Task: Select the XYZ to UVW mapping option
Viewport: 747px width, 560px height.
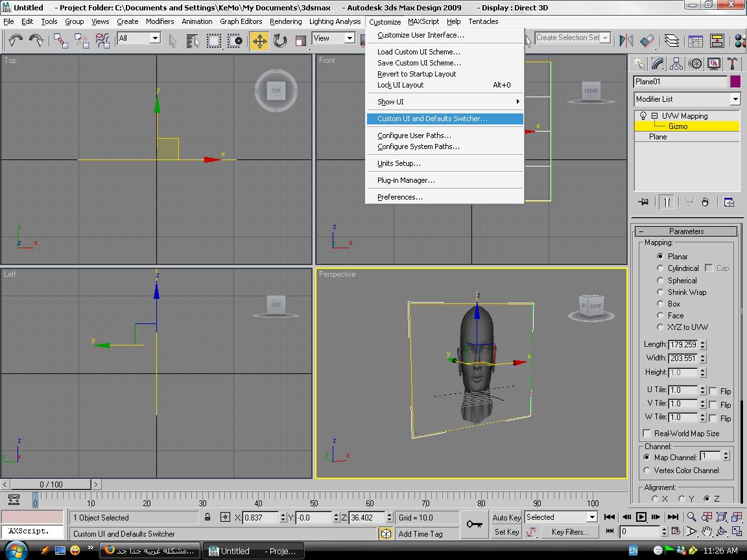Action: (660, 327)
